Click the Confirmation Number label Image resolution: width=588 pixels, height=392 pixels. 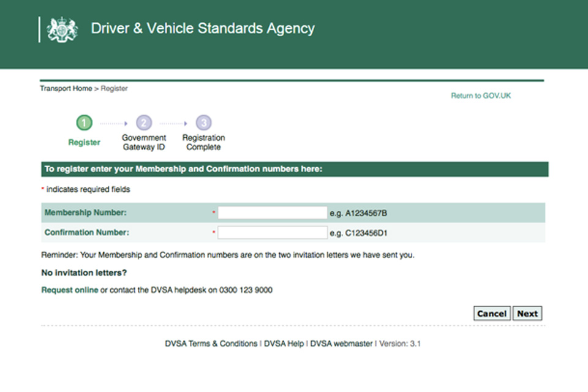point(86,233)
